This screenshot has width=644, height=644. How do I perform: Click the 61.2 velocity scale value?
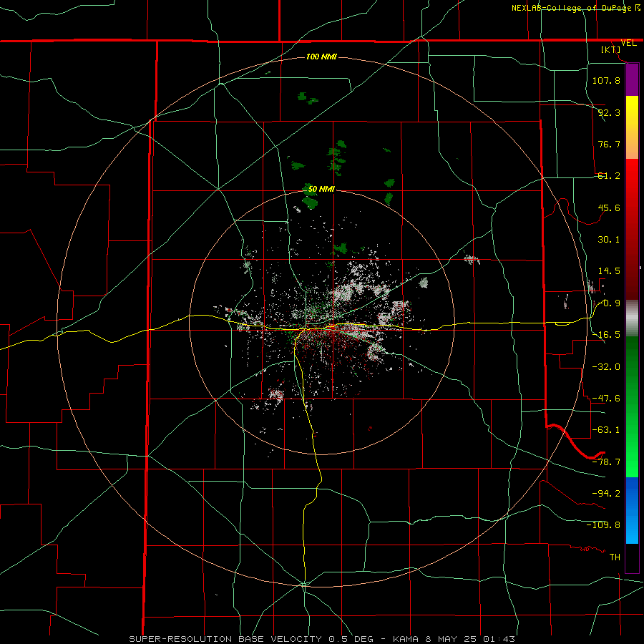pos(609,176)
